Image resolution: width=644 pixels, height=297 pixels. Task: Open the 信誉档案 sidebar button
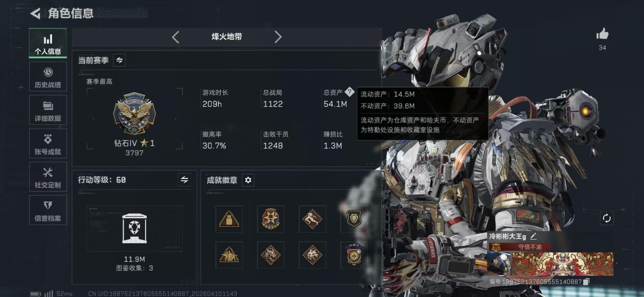(x=48, y=210)
